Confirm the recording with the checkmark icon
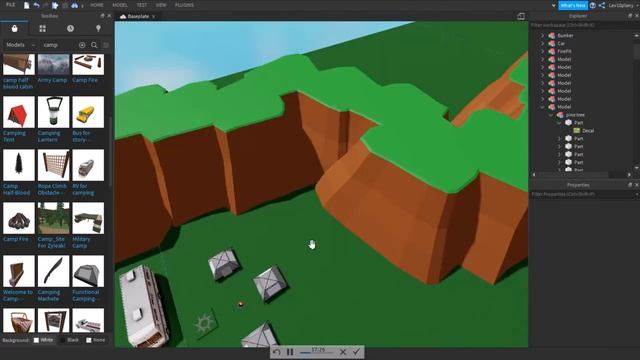 pos(356,351)
